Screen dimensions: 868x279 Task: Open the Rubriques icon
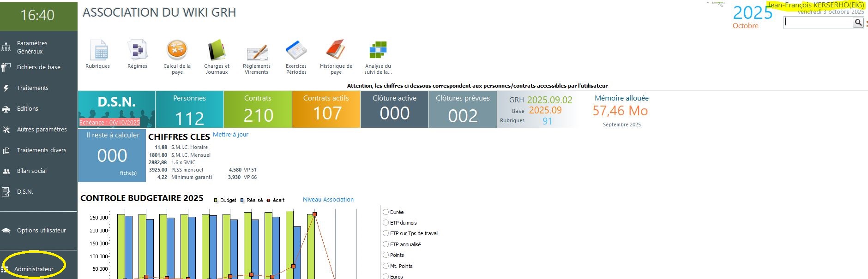(x=98, y=51)
